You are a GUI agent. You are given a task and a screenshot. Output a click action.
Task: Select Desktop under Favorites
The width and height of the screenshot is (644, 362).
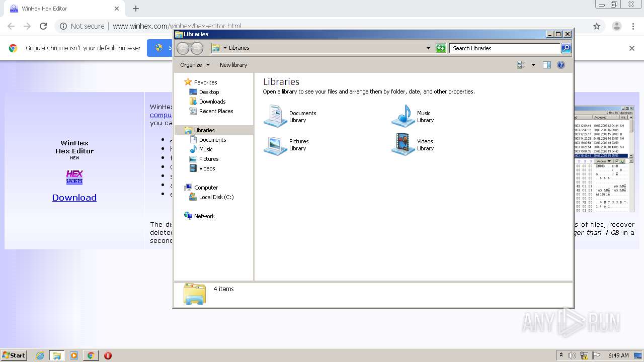coord(209,92)
